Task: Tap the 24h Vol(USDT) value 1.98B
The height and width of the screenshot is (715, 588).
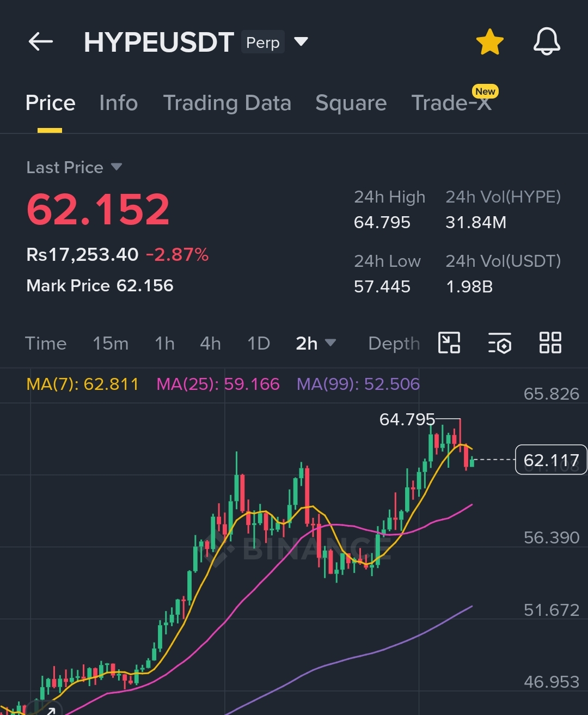Action: [469, 286]
